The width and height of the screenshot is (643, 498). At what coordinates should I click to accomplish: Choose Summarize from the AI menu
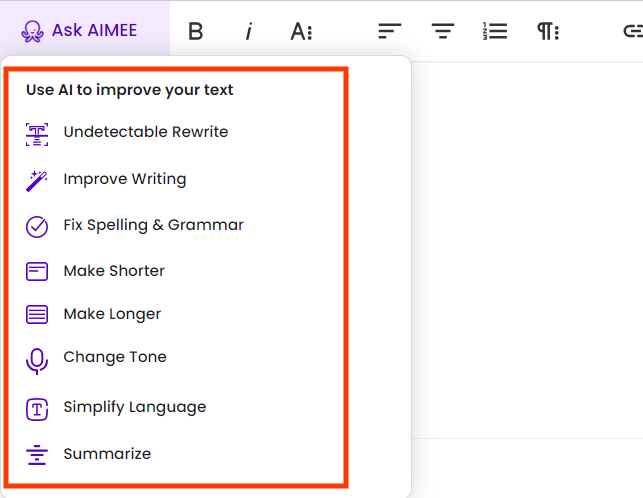(x=107, y=454)
